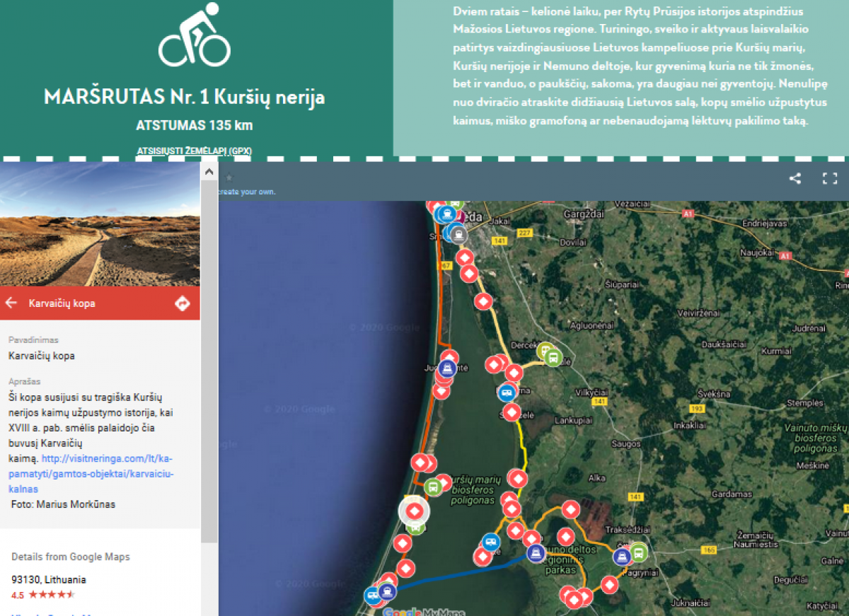Click the 'ATSTUMAS 135 km' distance text
The image size is (849, 616).
click(x=195, y=126)
